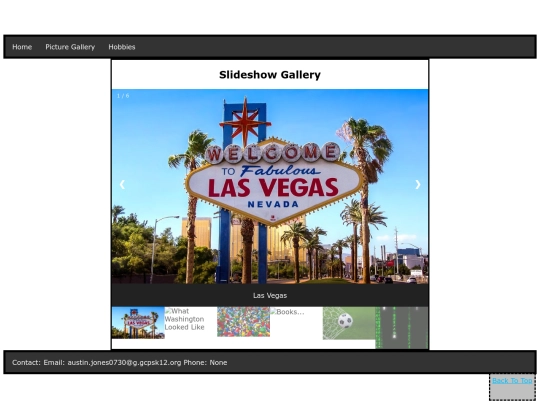Go to Picture Gallery page
This screenshot has width=540, height=405.
tap(70, 47)
